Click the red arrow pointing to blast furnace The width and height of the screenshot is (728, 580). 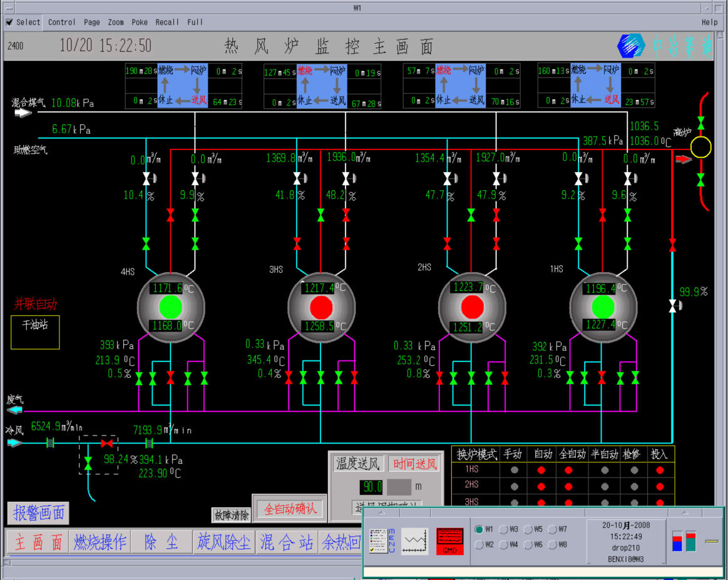tap(683, 159)
